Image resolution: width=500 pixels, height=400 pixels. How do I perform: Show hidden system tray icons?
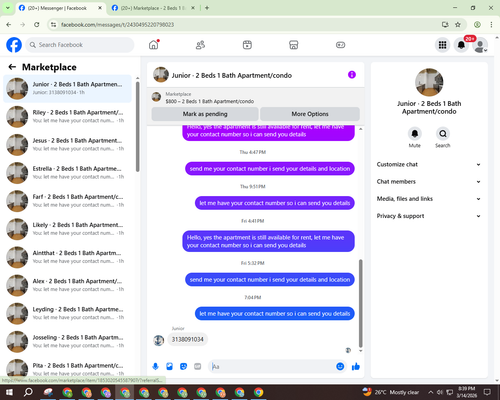[431, 392]
